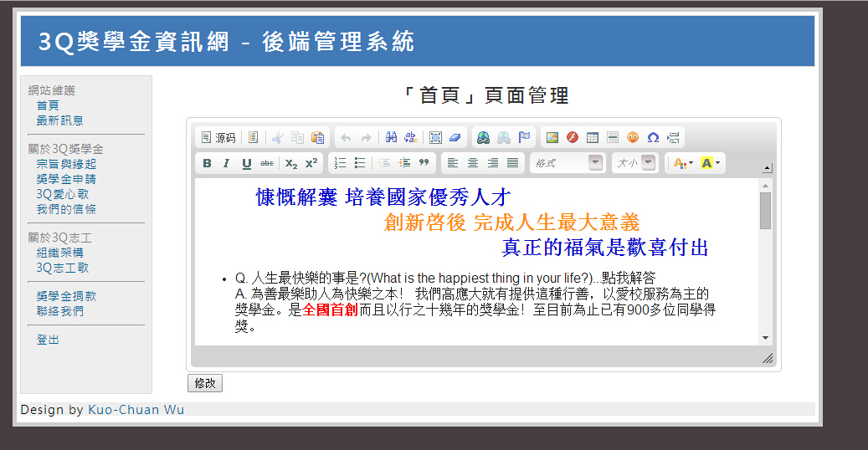Open the background color picker
This screenshot has height=450, width=868.
pos(711,163)
